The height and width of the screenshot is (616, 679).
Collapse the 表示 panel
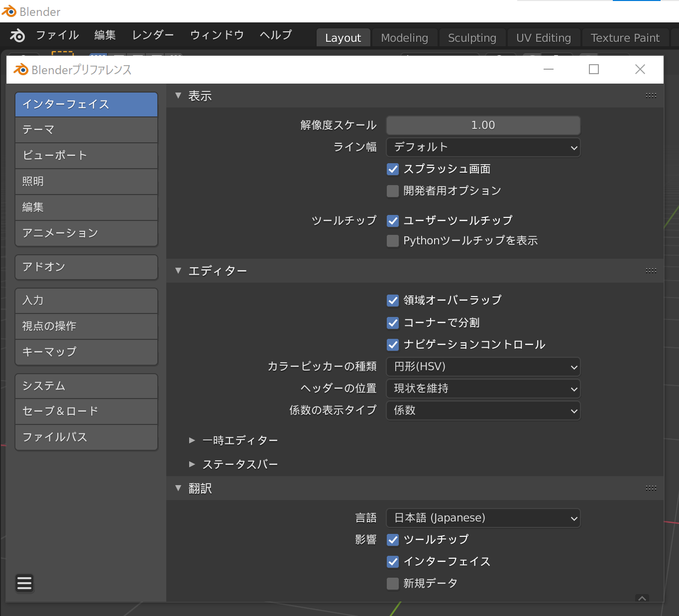coord(178,96)
